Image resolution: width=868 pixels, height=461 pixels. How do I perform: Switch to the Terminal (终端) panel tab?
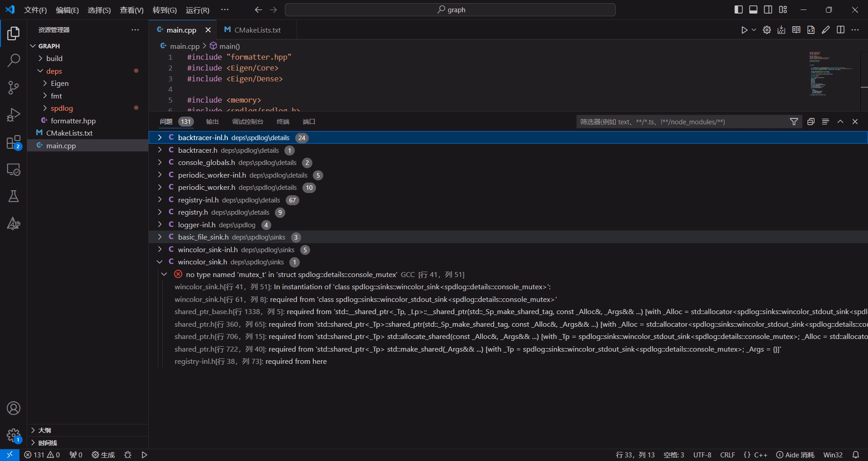pyautogui.click(x=283, y=122)
